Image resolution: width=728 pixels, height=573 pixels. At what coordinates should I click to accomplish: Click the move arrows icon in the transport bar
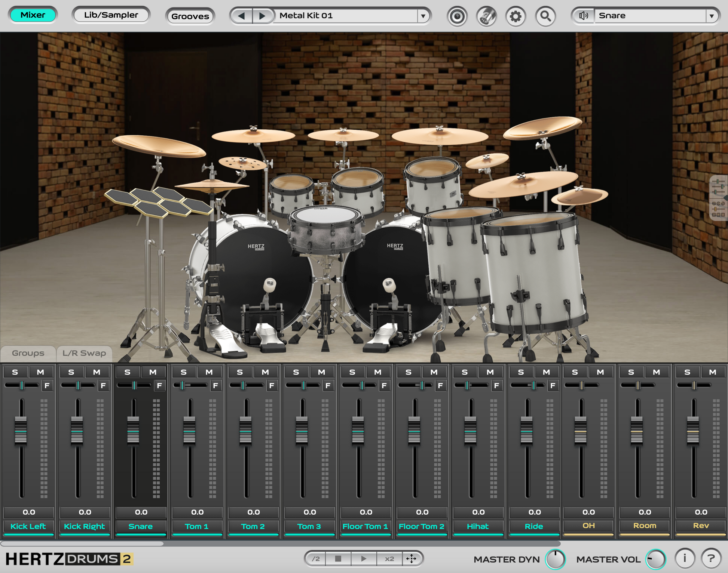tap(412, 558)
